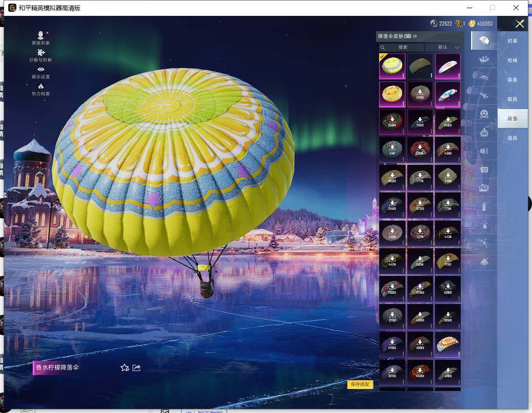Click the gold badge currency icon showing 1
This screenshot has width=532, height=413.
point(459,24)
